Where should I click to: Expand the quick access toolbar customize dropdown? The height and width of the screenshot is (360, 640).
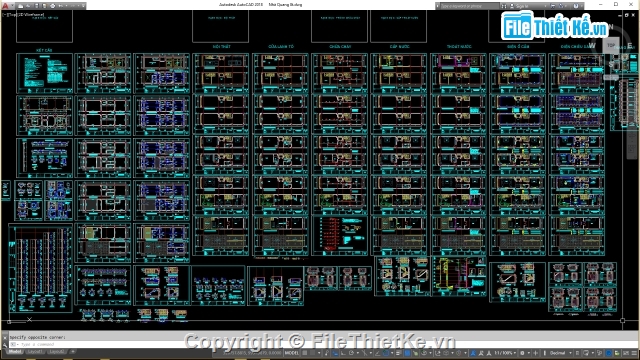83,6
